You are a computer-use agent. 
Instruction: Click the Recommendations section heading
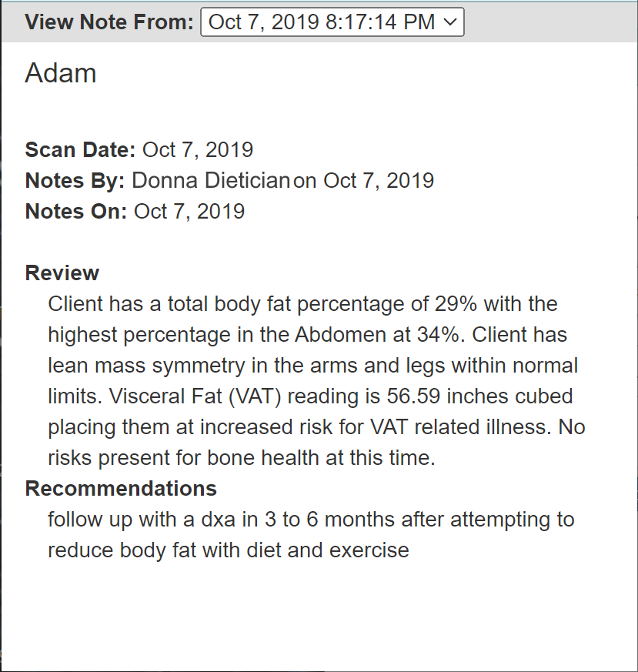point(121,489)
